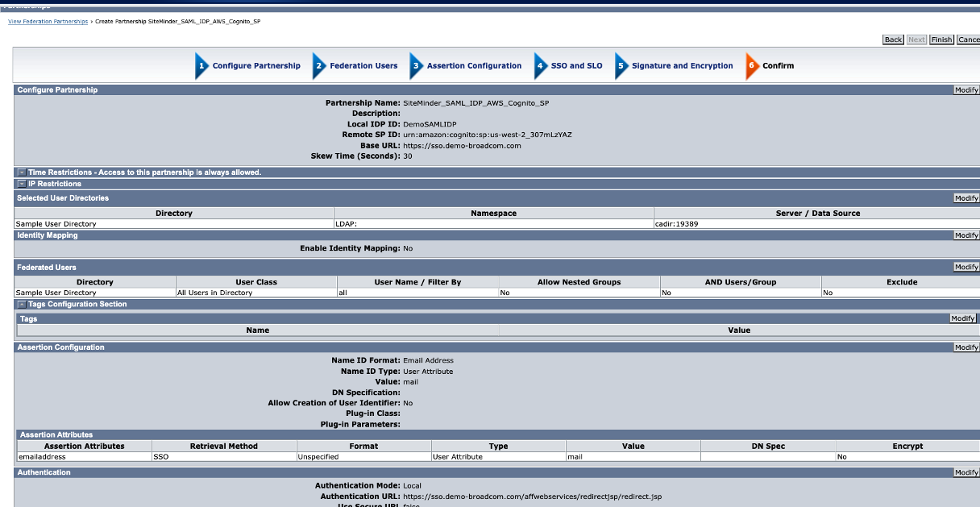Click the Name column header in Tags
The height and width of the screenshot is (507, 980).
258,330
